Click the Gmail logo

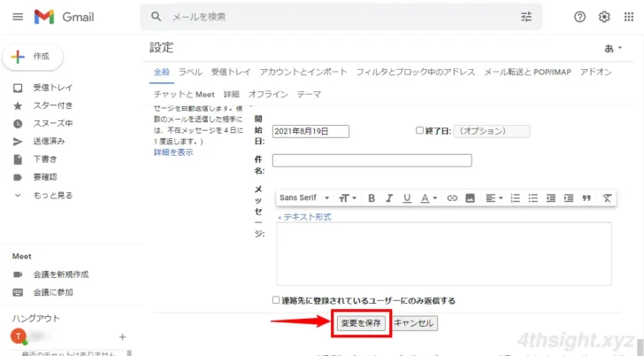(64, 17)
